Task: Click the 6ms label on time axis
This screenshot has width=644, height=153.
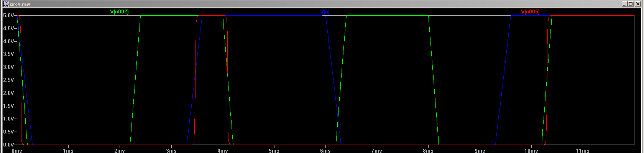Action: [325, 151]
